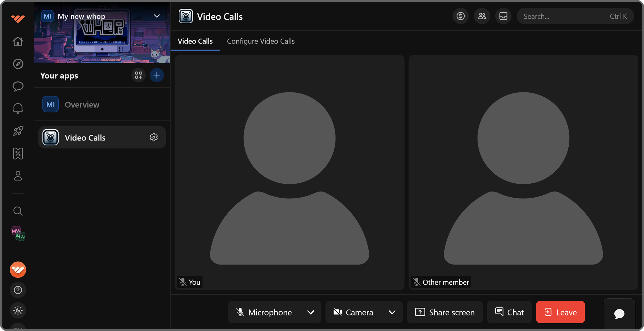Select the Discover compass icon in sidebar
Screen dimensions: 644x331
[x=18, y=64]
